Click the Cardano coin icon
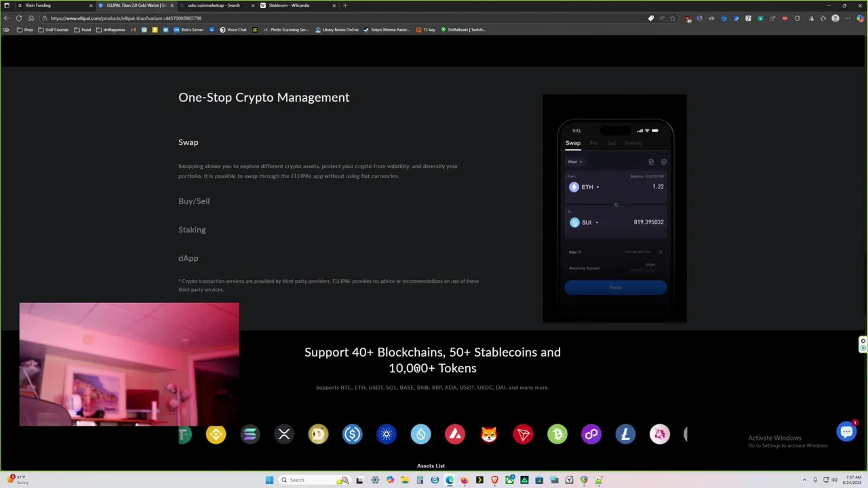Image resolution: width=868 pixels, height=488 pixels. 387,434
